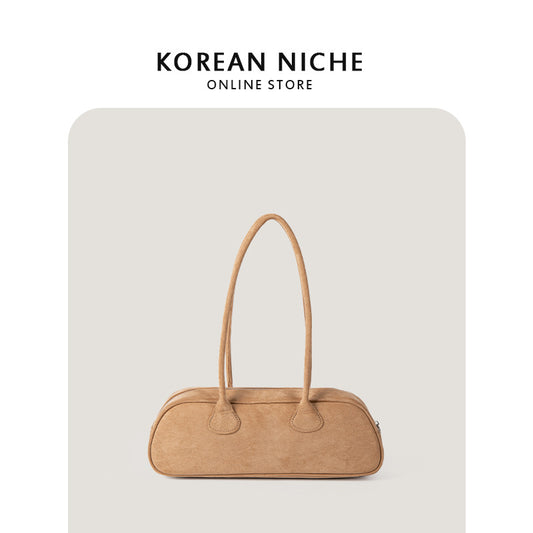533x533 pixels.
Task: Click the ONLINE STORE subtitle text
Action: pos(260,85)
